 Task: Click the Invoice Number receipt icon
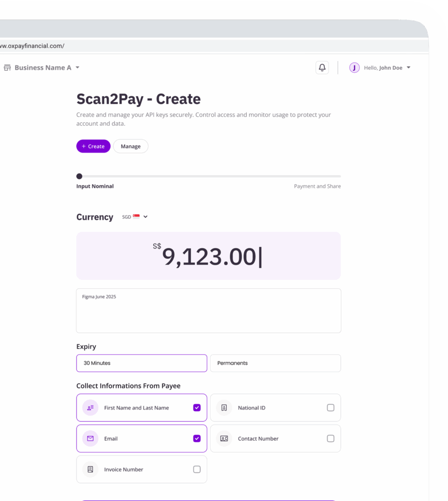[90, 469]
